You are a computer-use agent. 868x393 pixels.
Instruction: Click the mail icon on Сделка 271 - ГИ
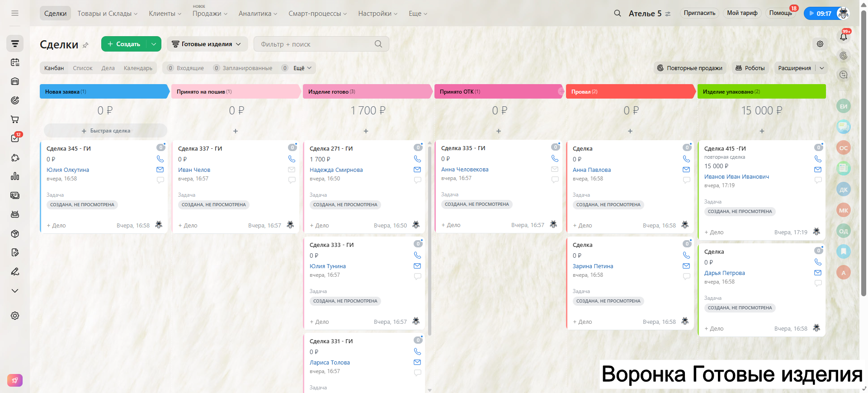[417, 170]
